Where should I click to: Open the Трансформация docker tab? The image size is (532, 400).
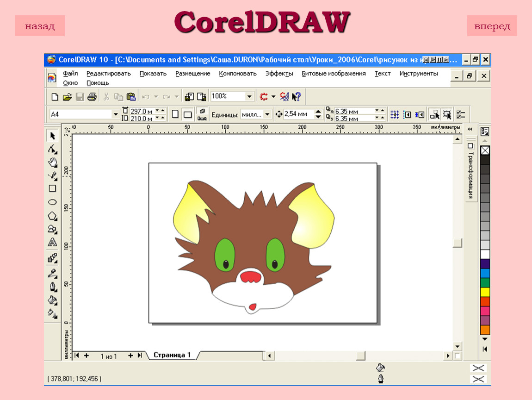[470, 172]
